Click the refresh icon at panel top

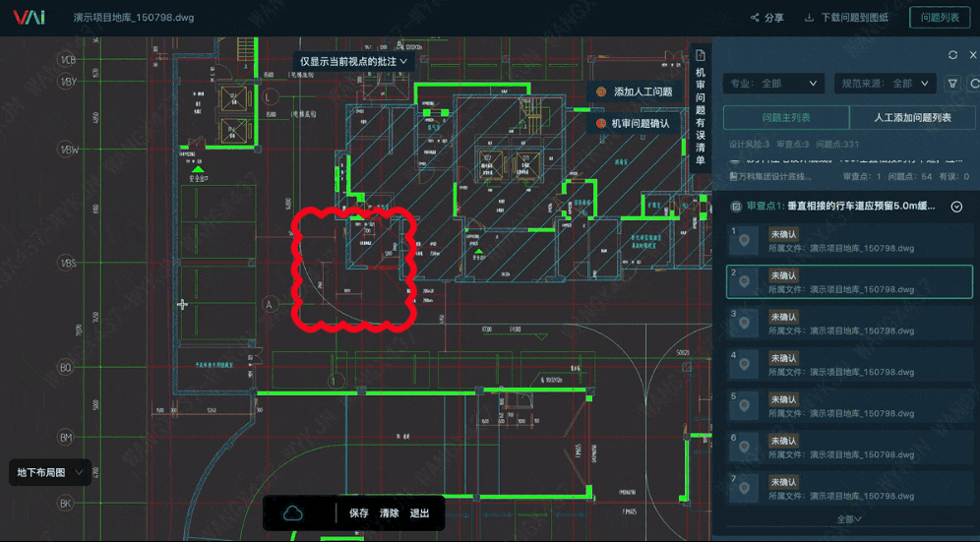pos(952,55)
